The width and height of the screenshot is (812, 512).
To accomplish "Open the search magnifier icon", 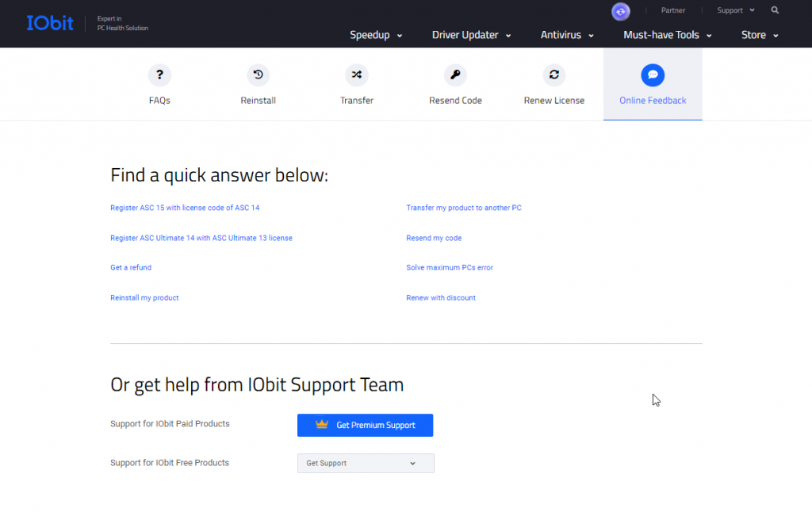I will [775, 10].
